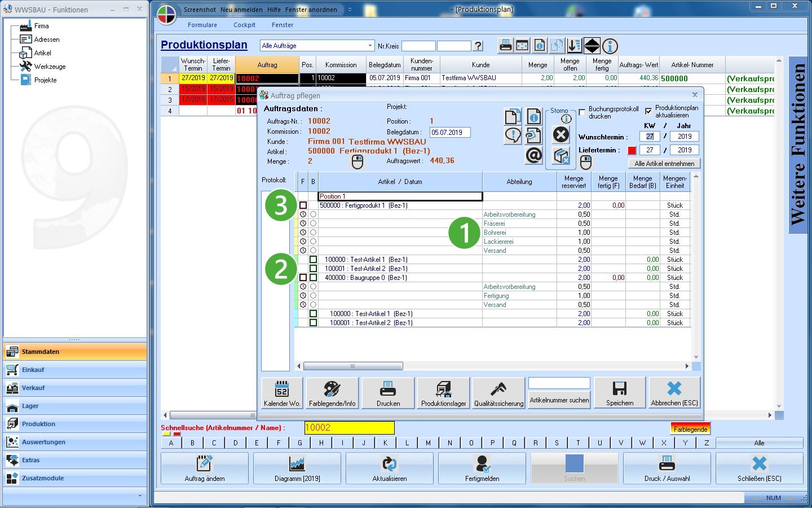Screen dimensions: 812x508
Task: Click the duplicate page icon in Auftrag pflegen
Action: (x=512, y=117)
